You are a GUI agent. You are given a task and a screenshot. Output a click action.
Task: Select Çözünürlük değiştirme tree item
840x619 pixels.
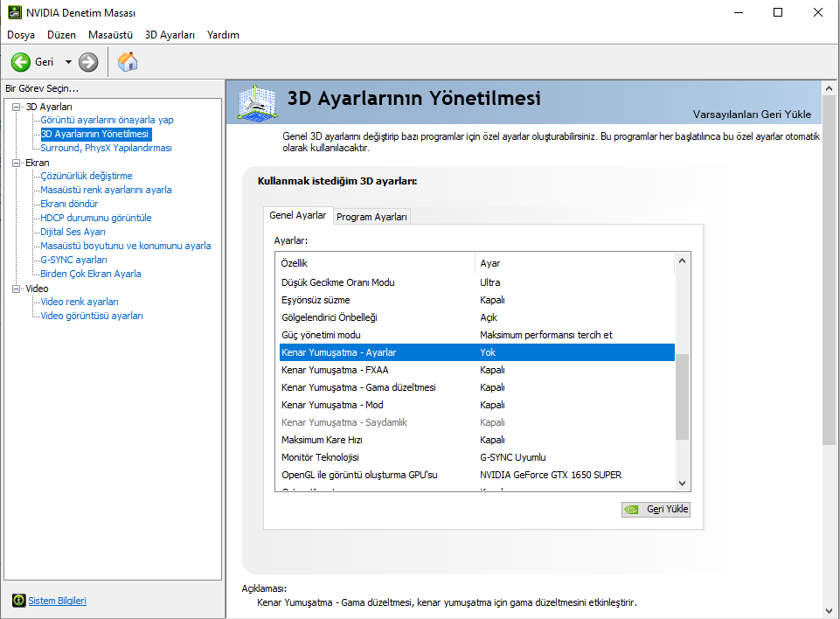click(x=87, y=176)
